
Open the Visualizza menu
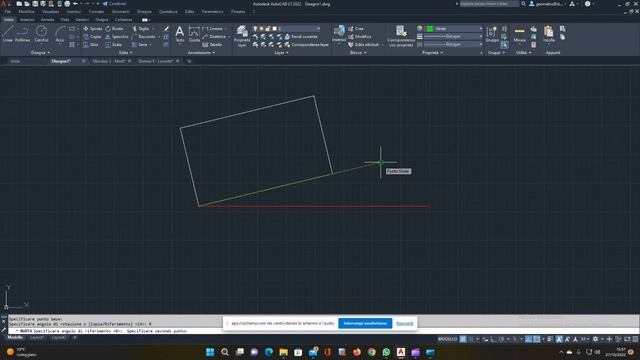pyautogui.click(x=50, y=12)
